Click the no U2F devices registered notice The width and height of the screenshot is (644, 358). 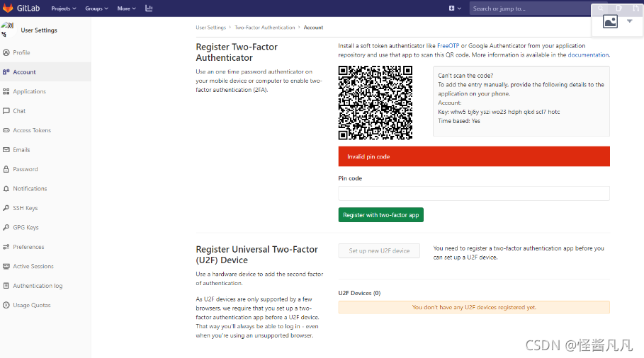474,307
